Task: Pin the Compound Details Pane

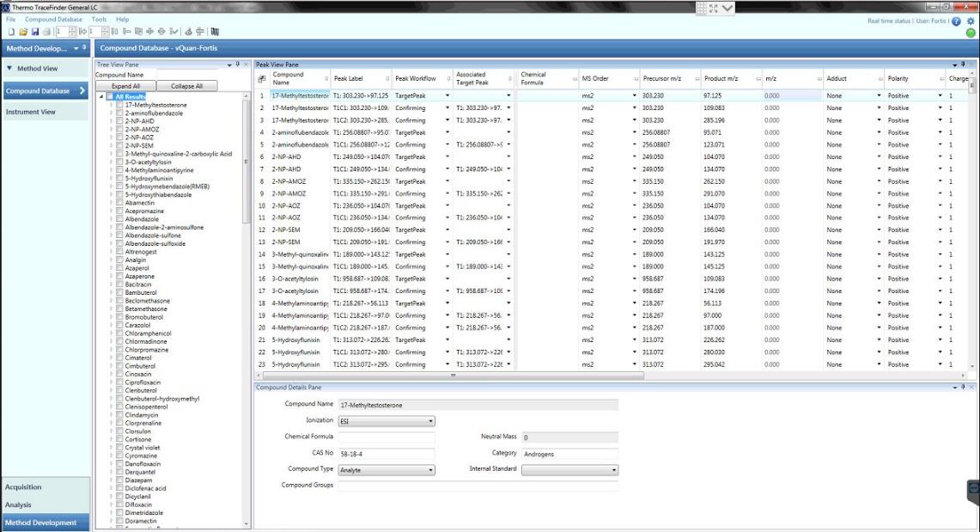Action: click(963, 388)
